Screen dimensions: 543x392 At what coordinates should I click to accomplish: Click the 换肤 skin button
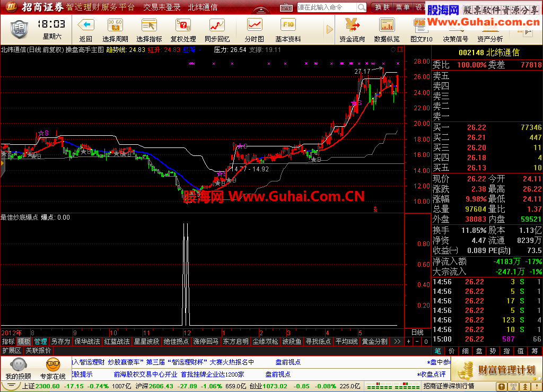click(382, 7)
